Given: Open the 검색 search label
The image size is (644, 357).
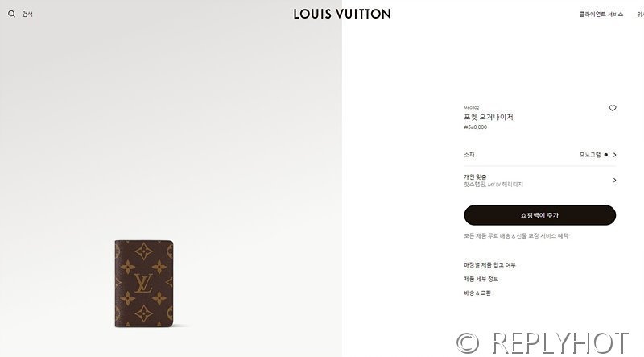Looking at the screenshot, I should pos(27,14).
